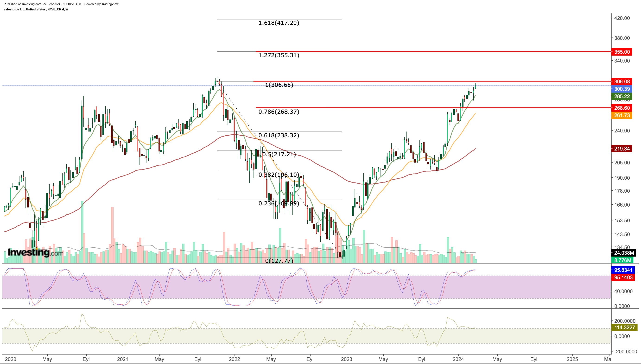Viewport: 641px width, 364px height.
Task: Click the 2023 time axis label
Action: coord(346,359)
